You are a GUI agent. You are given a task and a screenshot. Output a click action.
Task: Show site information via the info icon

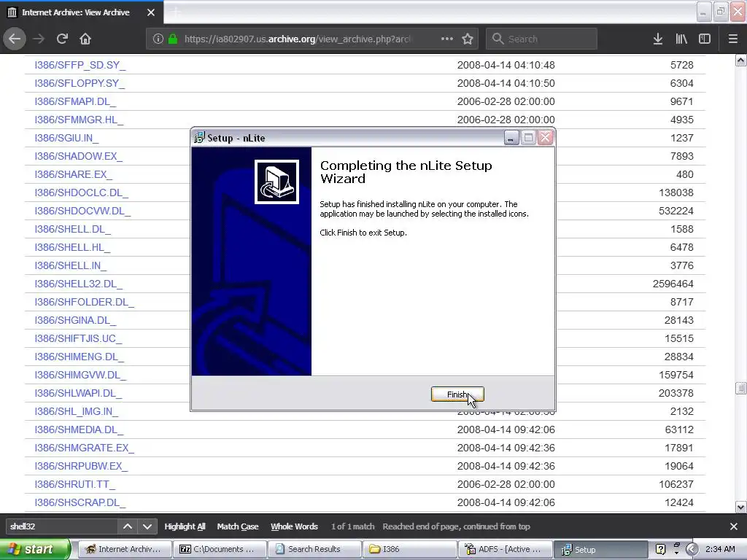158,39
